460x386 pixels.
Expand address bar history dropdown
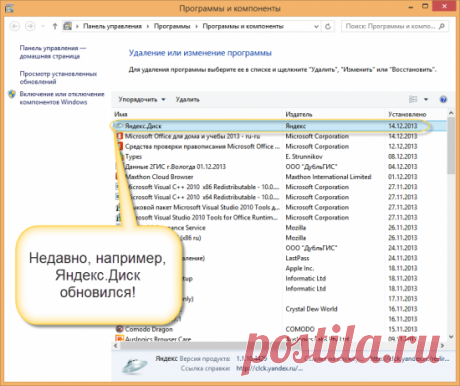coord(316,26)
